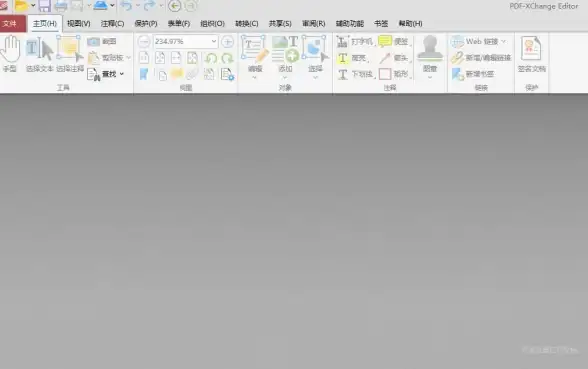
Task: Rotate view counter-clockwise
Action: (x=211, y=58)
